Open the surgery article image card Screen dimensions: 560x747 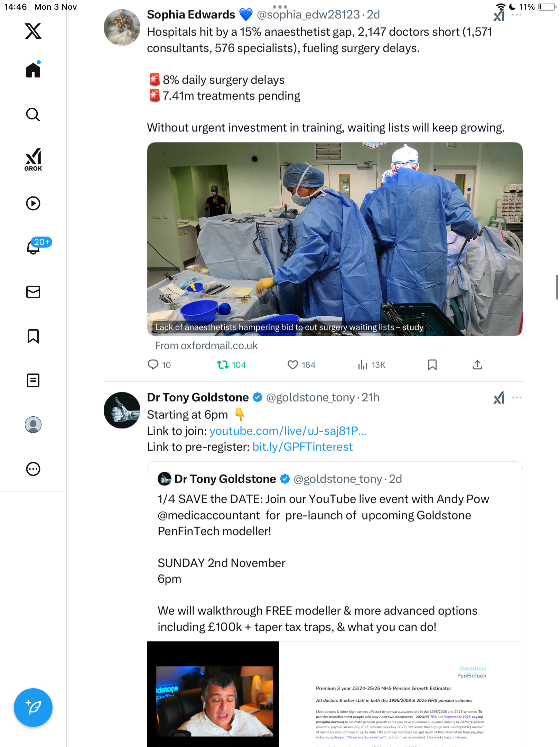[335, 239]
